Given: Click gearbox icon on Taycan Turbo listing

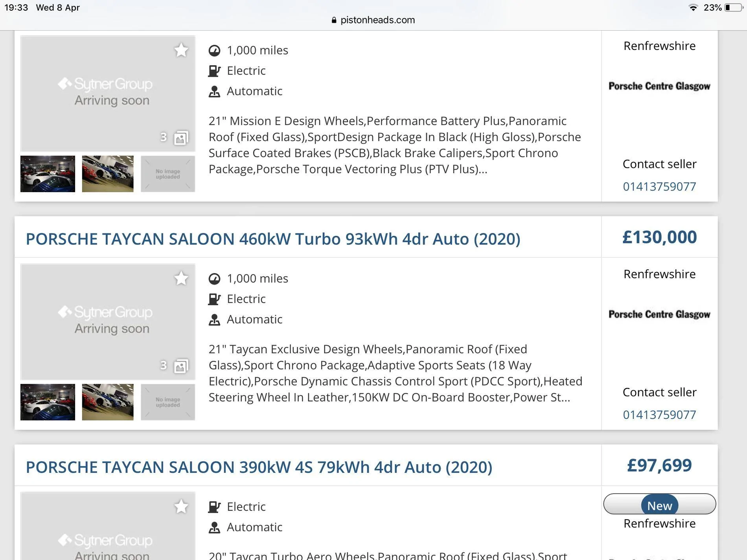Looking at the screenshot, I should pyautogui.click(x=214, y=320).
